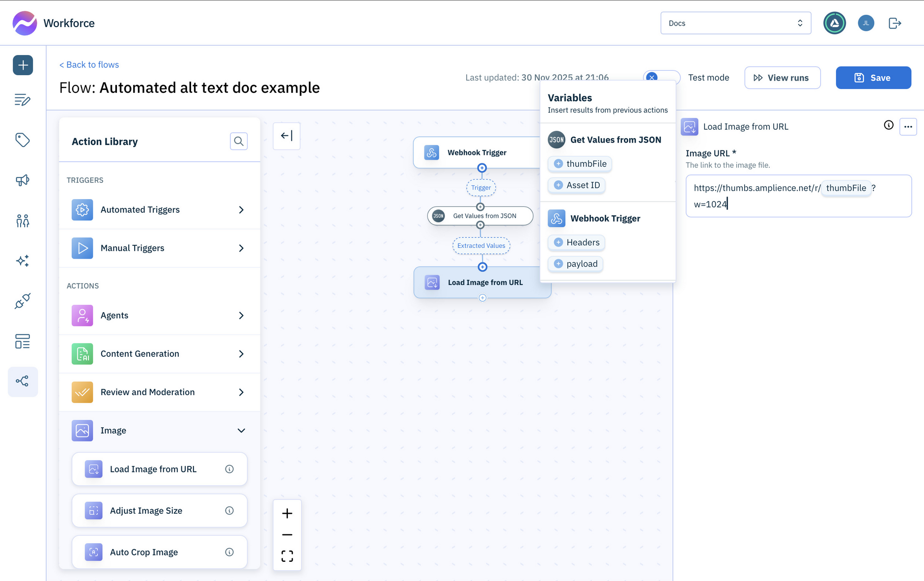The width and height of the screenshot is (924, 581).
Task: Click the search icon in Action Library
Action: coord(239,142)
